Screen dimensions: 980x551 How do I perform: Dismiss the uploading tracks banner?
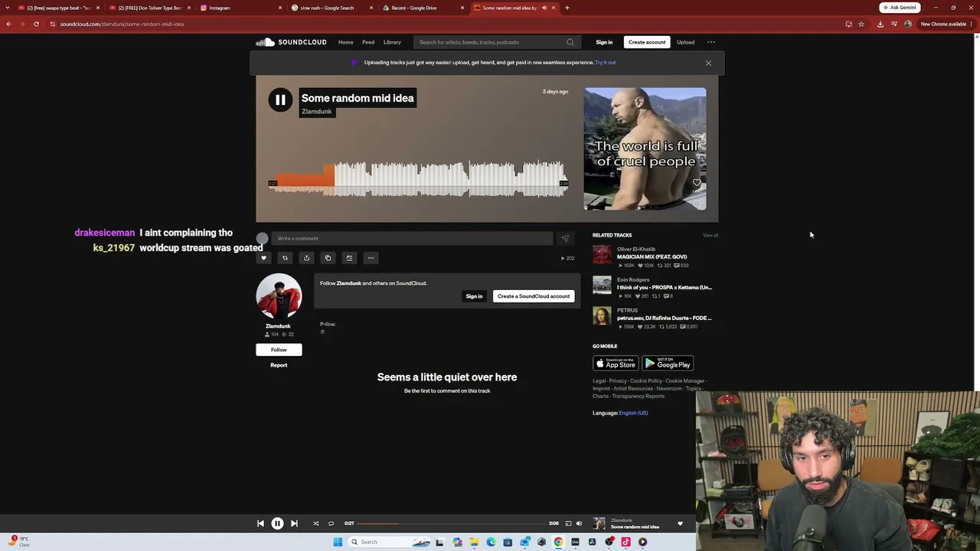[x=708, y=63]
